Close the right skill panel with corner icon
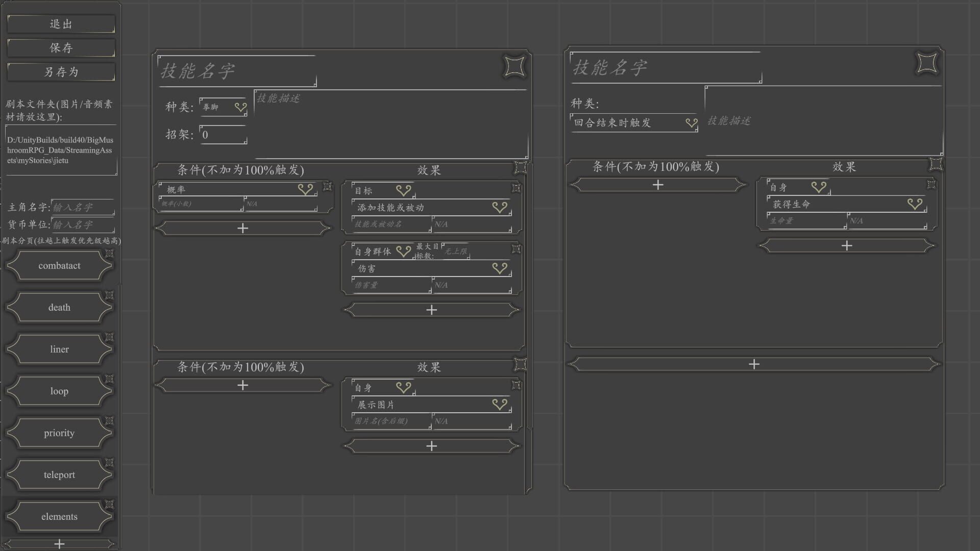This screenshot has height=551, width=980. coord(927,63)
